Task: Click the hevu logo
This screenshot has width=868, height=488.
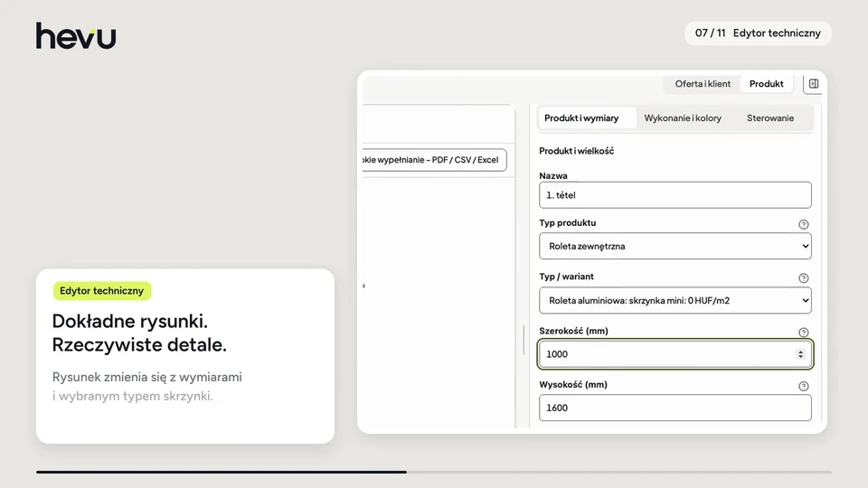Action: pyautogui.click(x=76, y=36)
